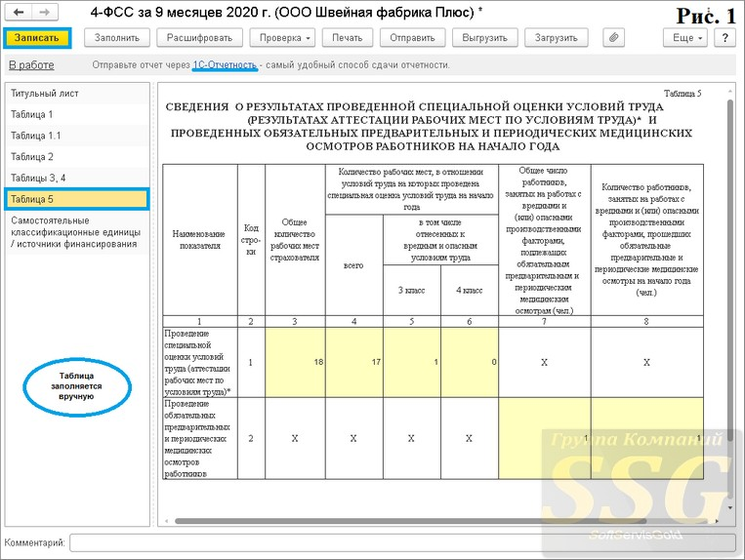Click the Заполнить button
Image resolution: width=745 pixels, height=560 pixels.
[x=117, y=37]
